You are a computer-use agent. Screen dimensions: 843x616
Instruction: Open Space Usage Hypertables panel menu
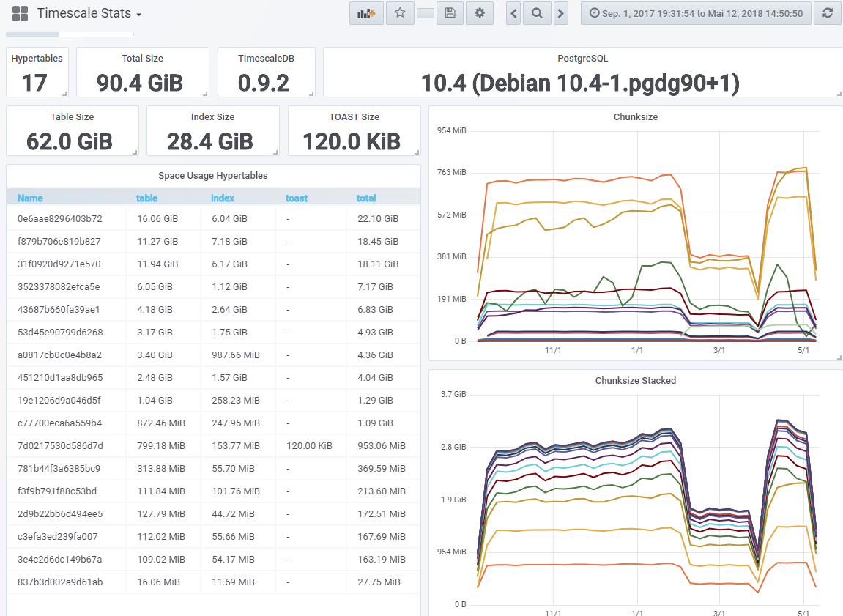(213, 176)
